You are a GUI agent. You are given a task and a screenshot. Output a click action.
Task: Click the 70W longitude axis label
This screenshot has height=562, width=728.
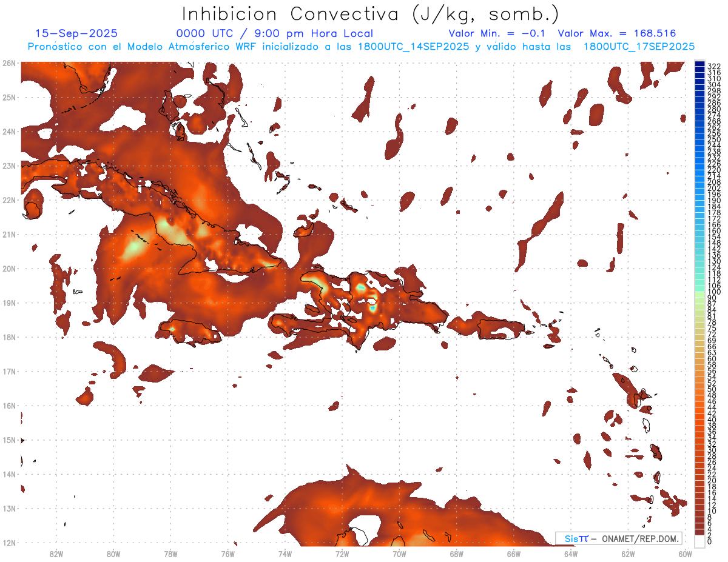[399, 554]
